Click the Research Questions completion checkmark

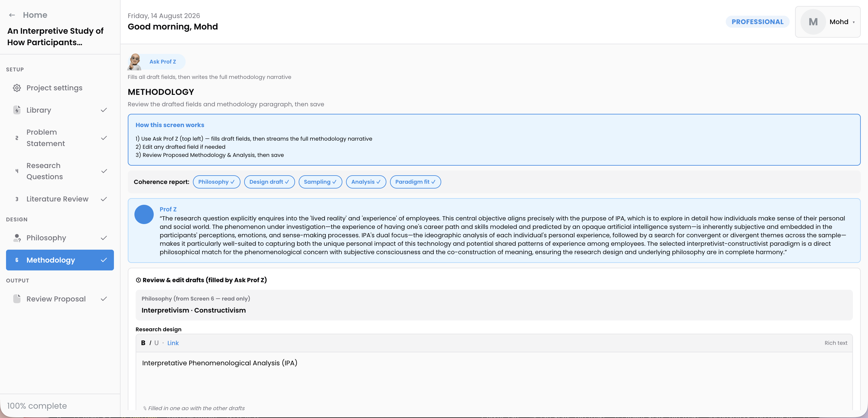(x=104, y=171)
